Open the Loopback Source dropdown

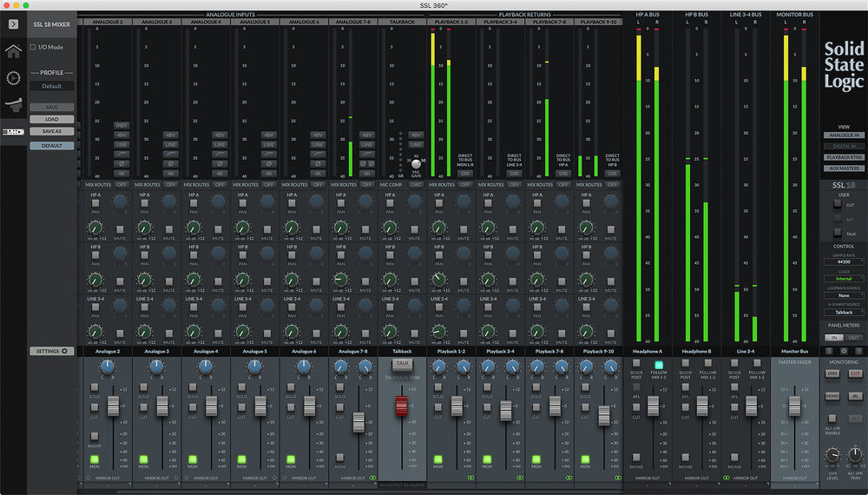point(844,295)
